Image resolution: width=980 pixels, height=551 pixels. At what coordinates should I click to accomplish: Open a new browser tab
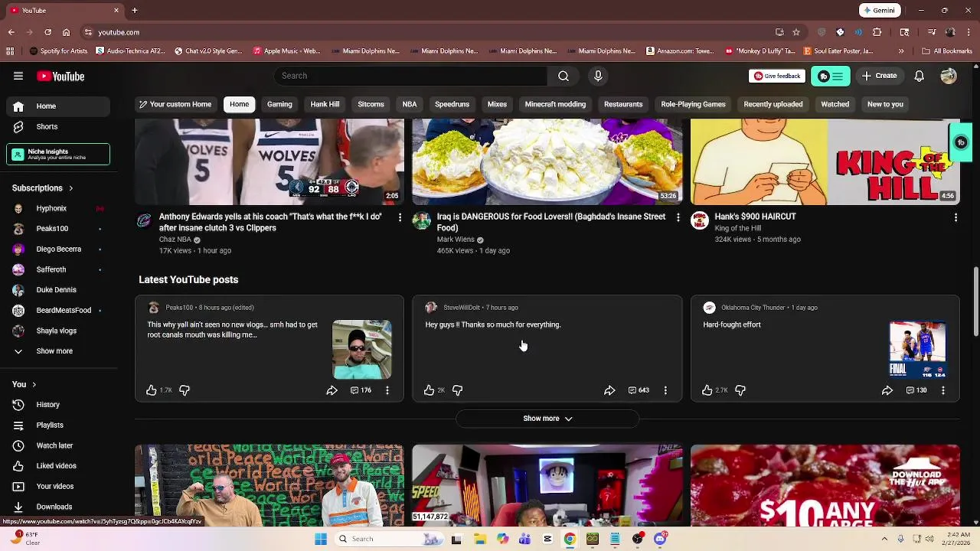point(135,11)
